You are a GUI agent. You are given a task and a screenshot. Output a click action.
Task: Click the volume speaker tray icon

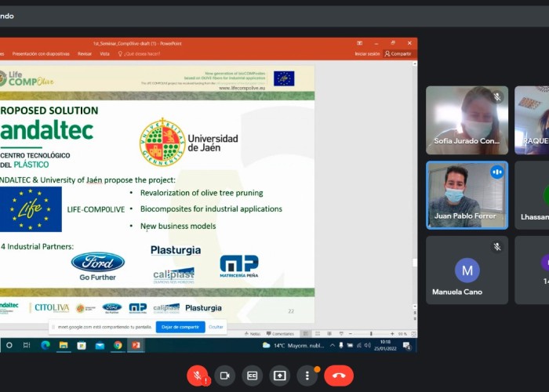coord(367,346)
